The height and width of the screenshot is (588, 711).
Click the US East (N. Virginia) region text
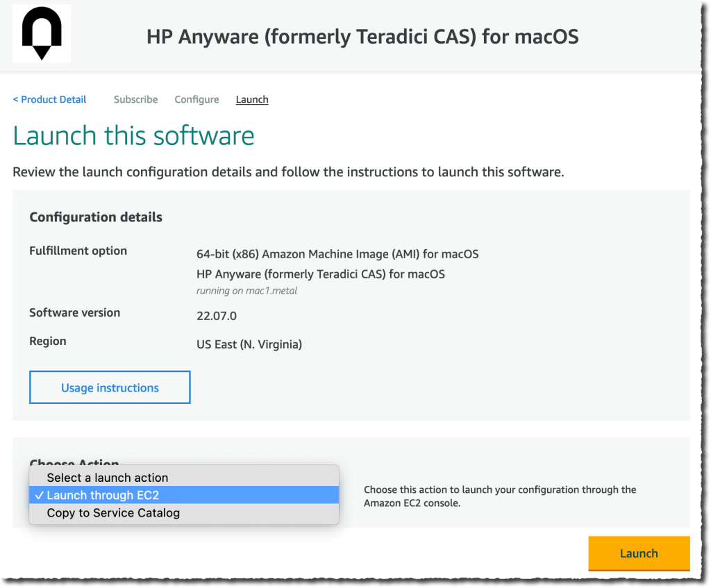tap(249, 344)
